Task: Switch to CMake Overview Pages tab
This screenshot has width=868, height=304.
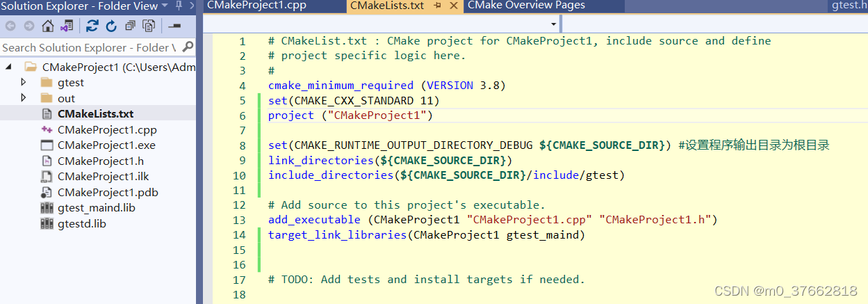Action: click(526, 6)
